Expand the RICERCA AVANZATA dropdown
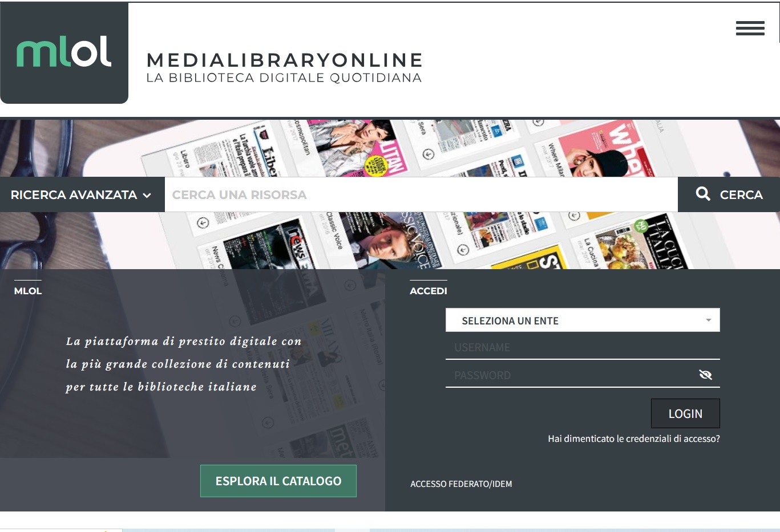This screenshot has height=532, width=780. [82, 195]
